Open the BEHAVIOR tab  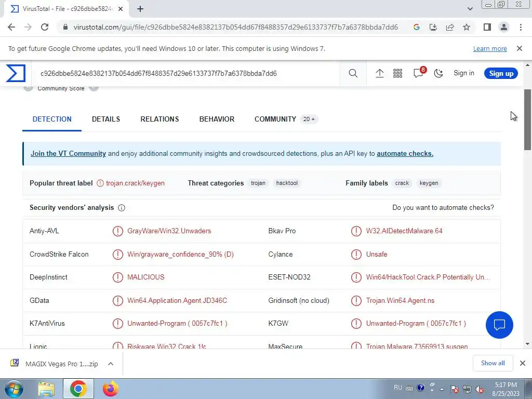pos(217,119)
